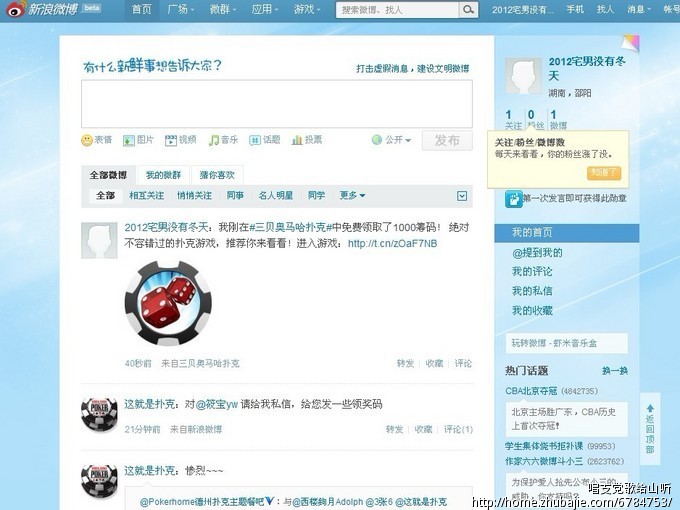Open the 应用 menu
The height and width of the screenshot is (510, 680).
(265, 10)
